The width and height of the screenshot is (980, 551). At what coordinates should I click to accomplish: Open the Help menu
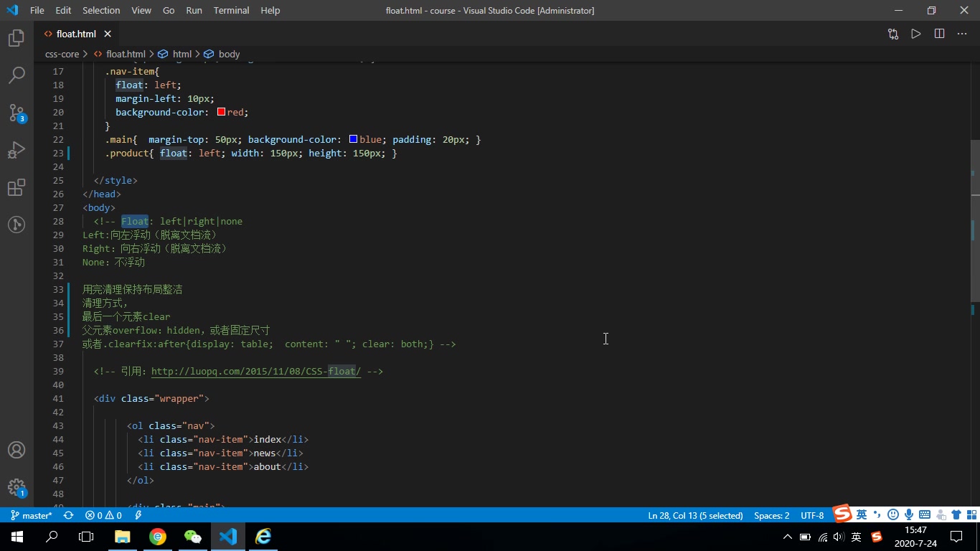coord(270,10)
